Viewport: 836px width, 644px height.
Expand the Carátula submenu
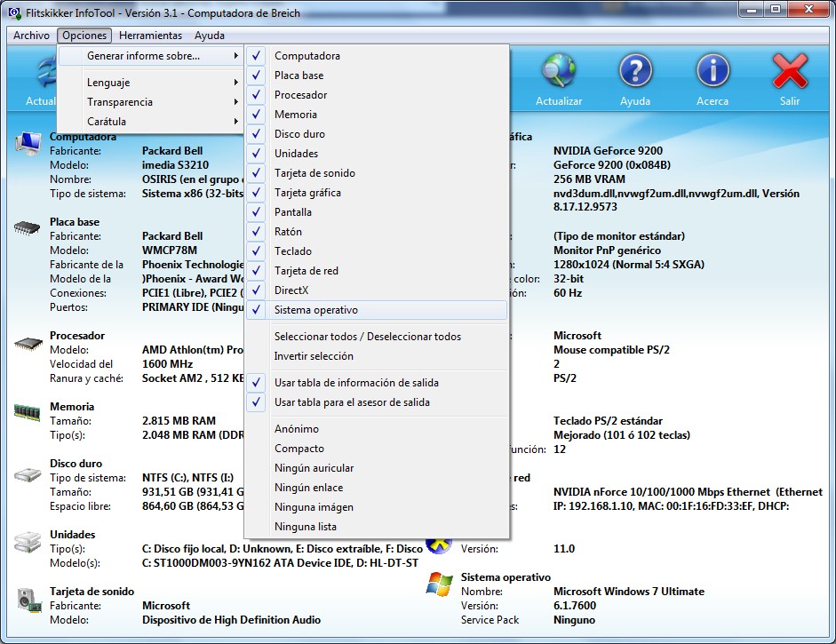[151, 122]
